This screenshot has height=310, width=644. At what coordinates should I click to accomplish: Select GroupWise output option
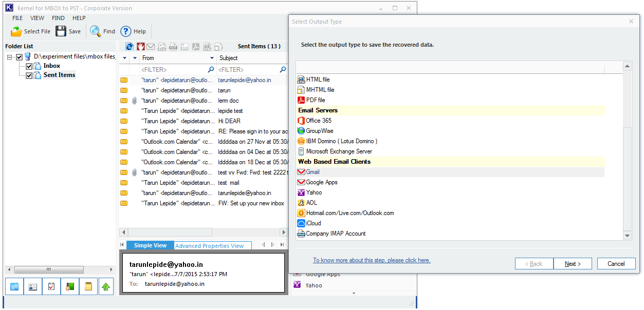point(316,131)
